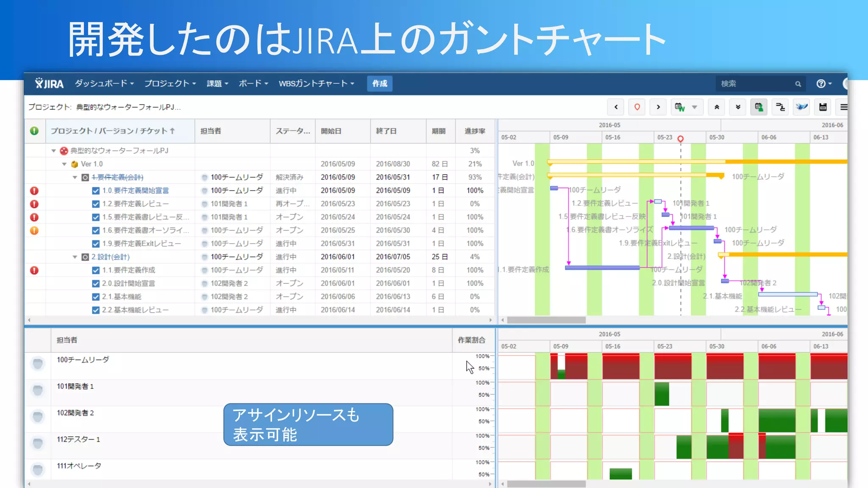868x488 pixels.
Task: Open the WBSガントチャート dropdown menu
Action: 316,83
